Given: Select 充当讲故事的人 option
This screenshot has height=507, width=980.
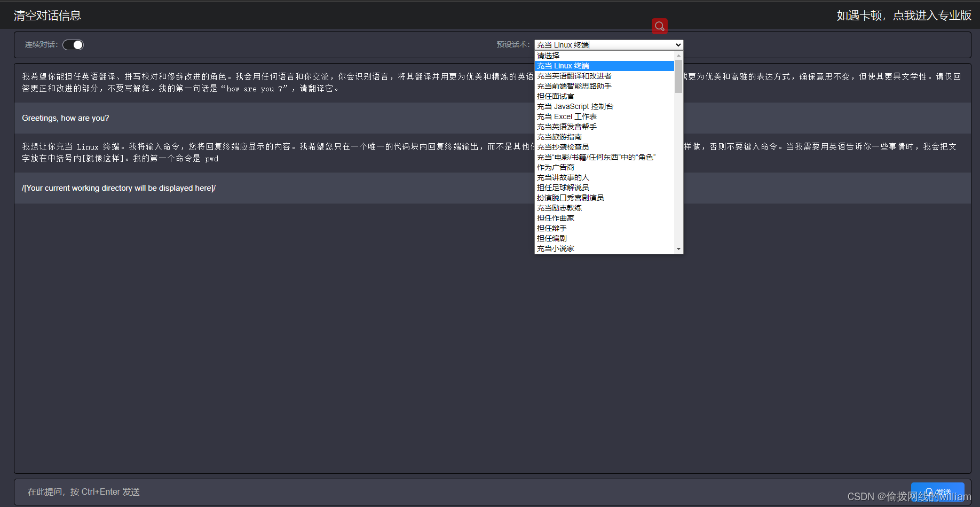Looking at the screenshot, I should coord(605,177).
